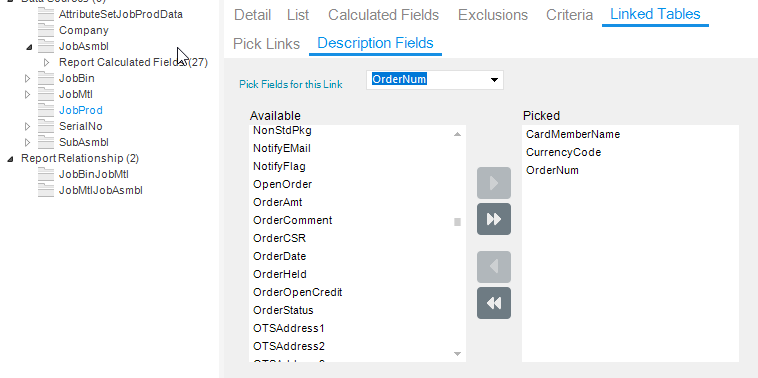758x378 pixels.
Task: Click the Available list scroll up arrow
Action: (x=457, y=134)
